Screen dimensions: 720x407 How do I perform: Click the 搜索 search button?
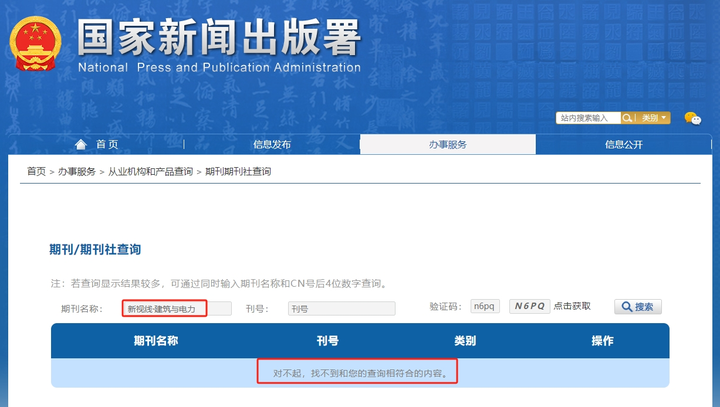(638, 307)
